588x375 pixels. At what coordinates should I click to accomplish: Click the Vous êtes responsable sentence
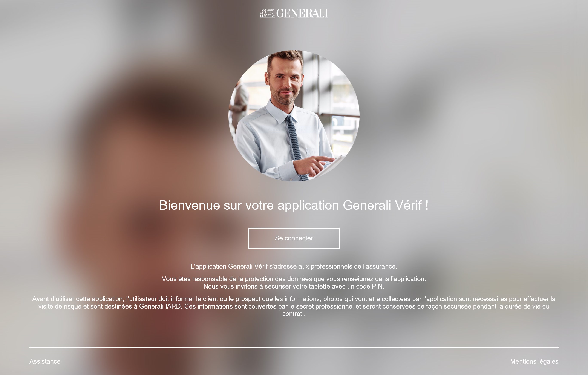[x=294, y=279]
